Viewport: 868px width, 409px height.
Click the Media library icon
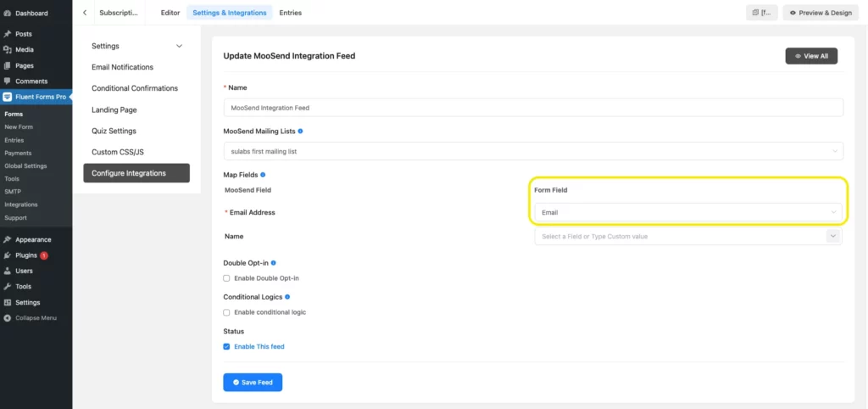coord(7,49)
